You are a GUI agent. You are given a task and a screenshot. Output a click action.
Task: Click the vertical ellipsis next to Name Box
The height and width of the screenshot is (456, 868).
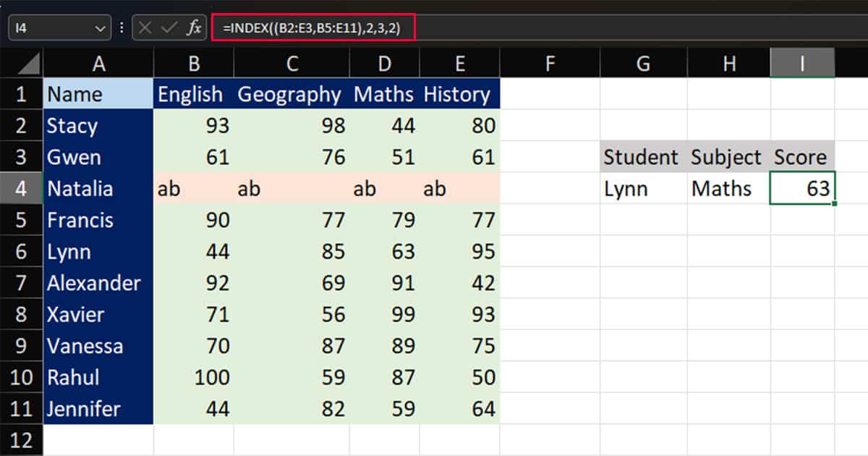pyautogui.click(x=120, y=28)
